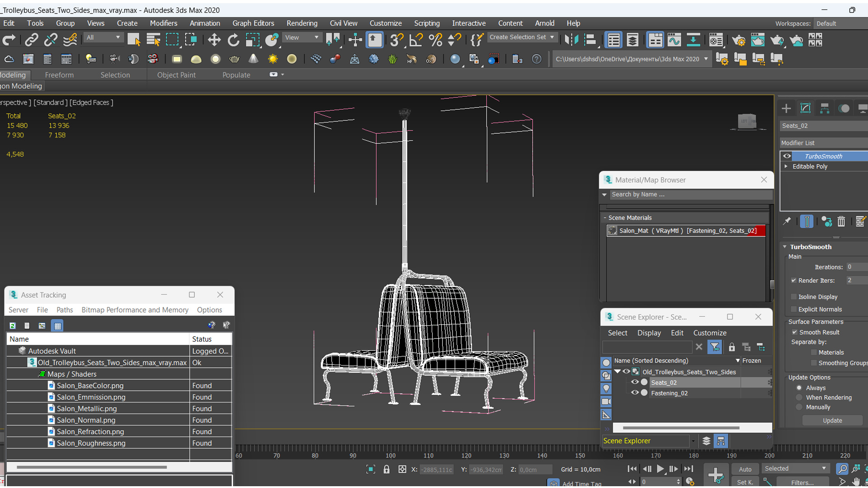The width and height of the screenshot is (868, 488).
Task: Toggle the selection lock in status bar
Action: [x=387, y=469]
